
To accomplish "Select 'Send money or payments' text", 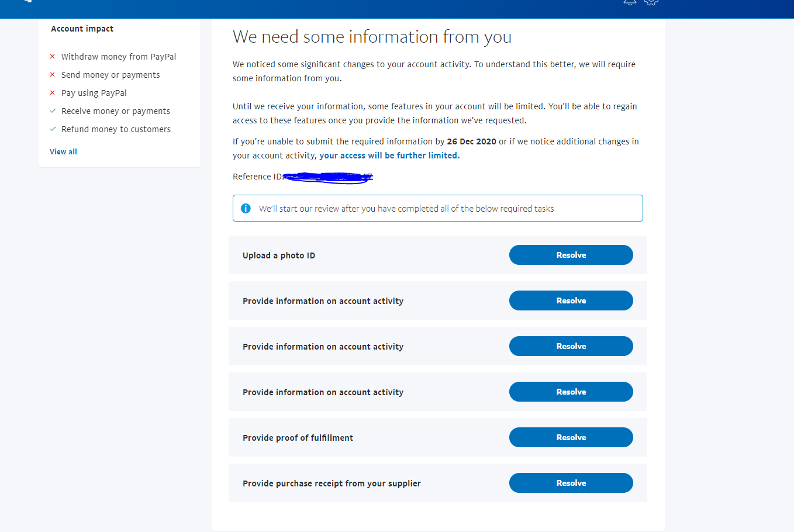I will coord(111,75).
